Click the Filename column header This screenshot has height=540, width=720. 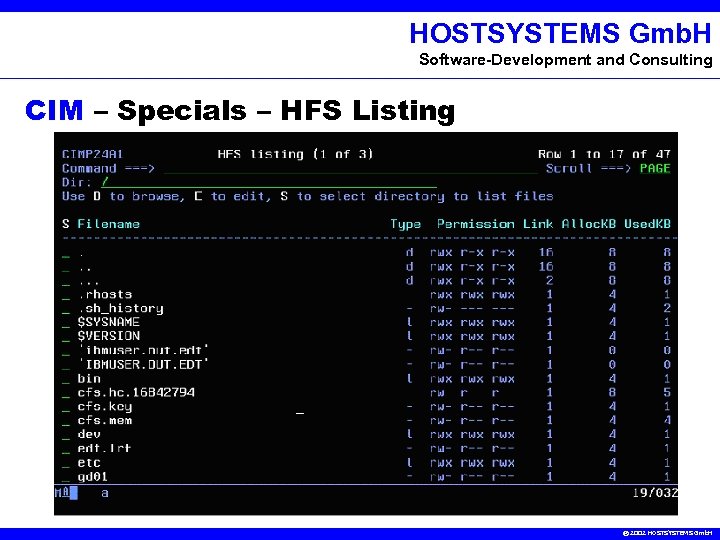pyautogui.click(x=108, y=224)
